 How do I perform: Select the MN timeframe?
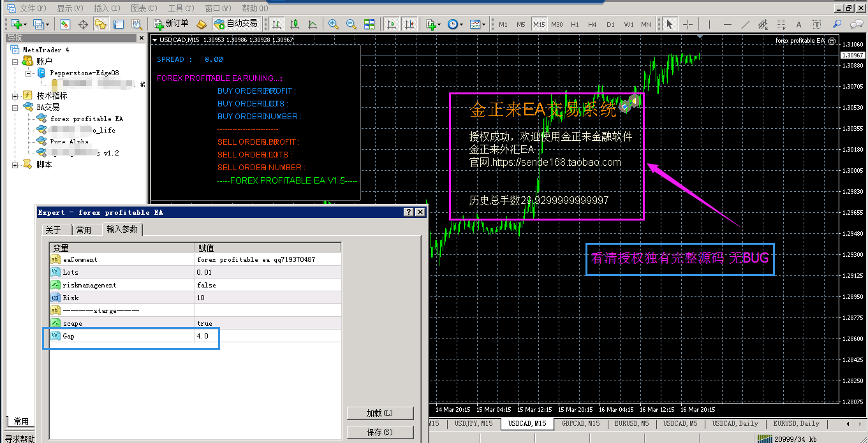pos(646,24)
